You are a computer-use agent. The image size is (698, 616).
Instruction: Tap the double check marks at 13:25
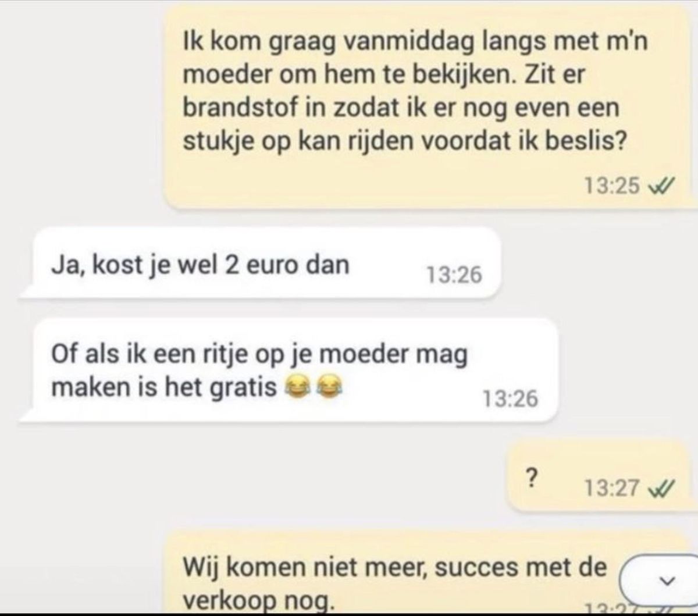[x=661, y=186]
